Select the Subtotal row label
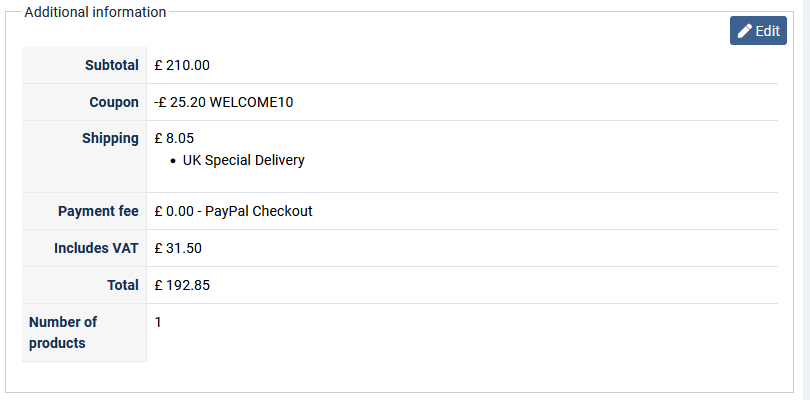The image size is (810, 400). point(111,65)
